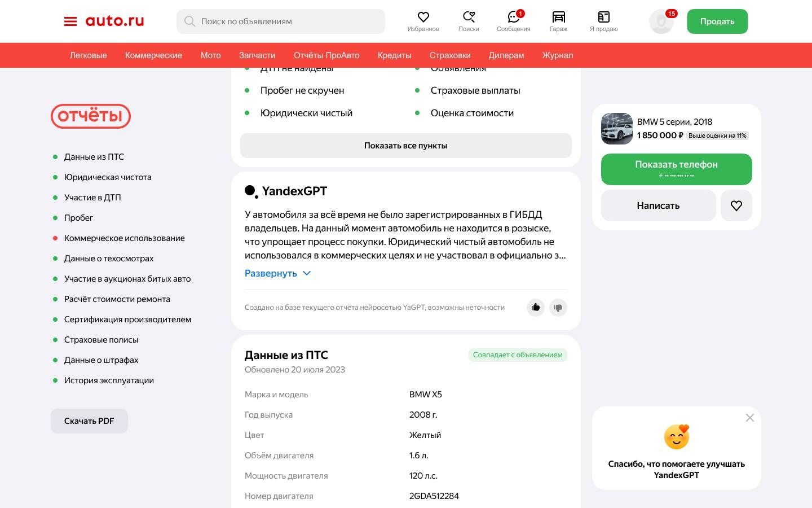The height and width of the screenshot is (508, 812).
Task: Open saved Поиски icon
Action: click(469, 17)
